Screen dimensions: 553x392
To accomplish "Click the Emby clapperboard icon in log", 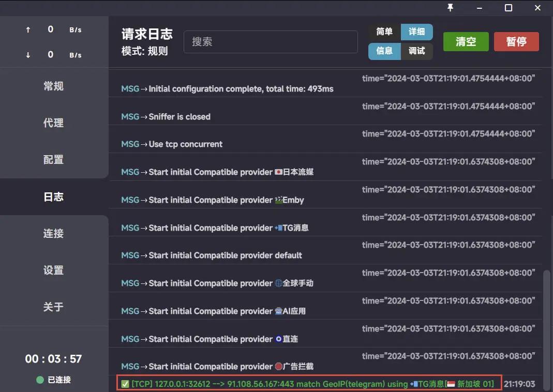I will pos(278,200).
